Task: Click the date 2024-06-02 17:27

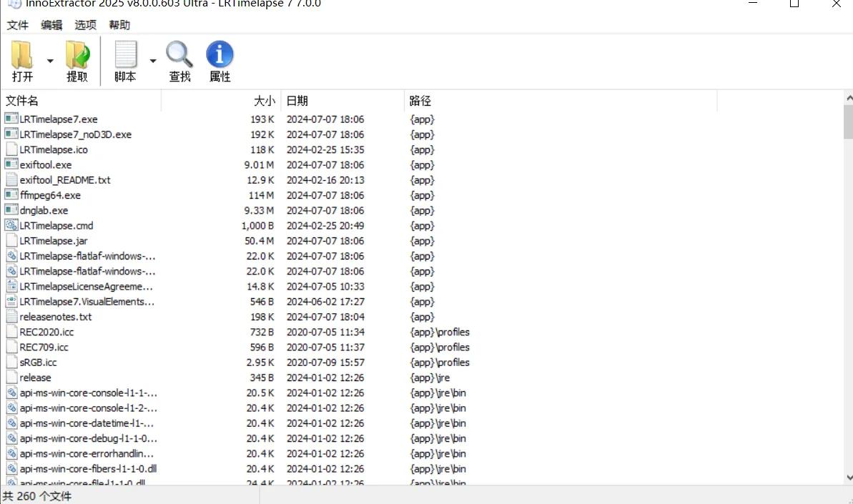Action: tap(325, 301)
